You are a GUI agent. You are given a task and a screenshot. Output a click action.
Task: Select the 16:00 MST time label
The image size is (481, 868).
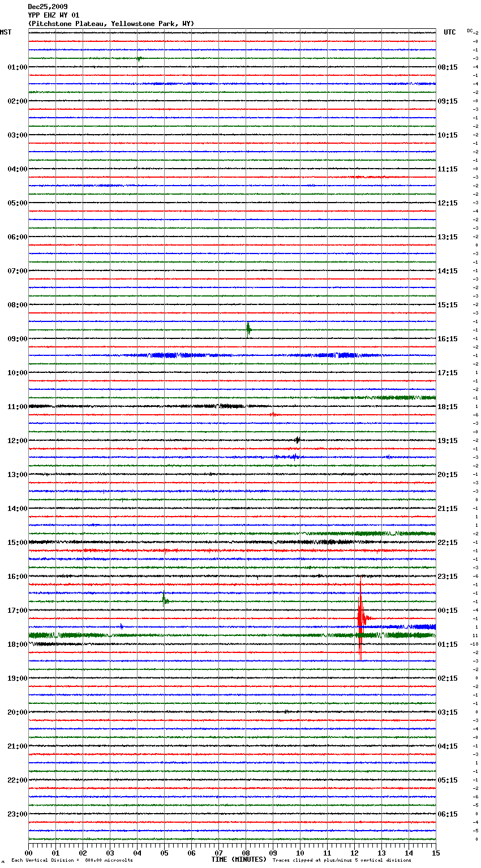(x=18, y=577)
